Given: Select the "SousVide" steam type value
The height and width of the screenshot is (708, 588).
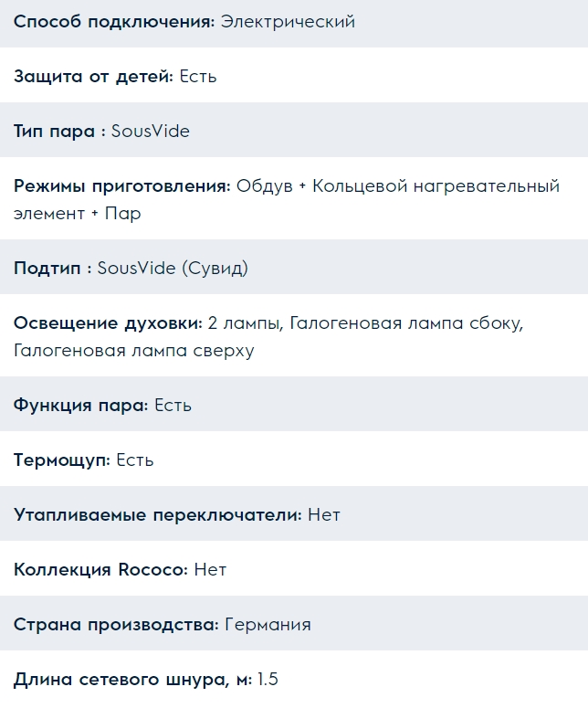Looking at the screenshot, I should 151,132.
